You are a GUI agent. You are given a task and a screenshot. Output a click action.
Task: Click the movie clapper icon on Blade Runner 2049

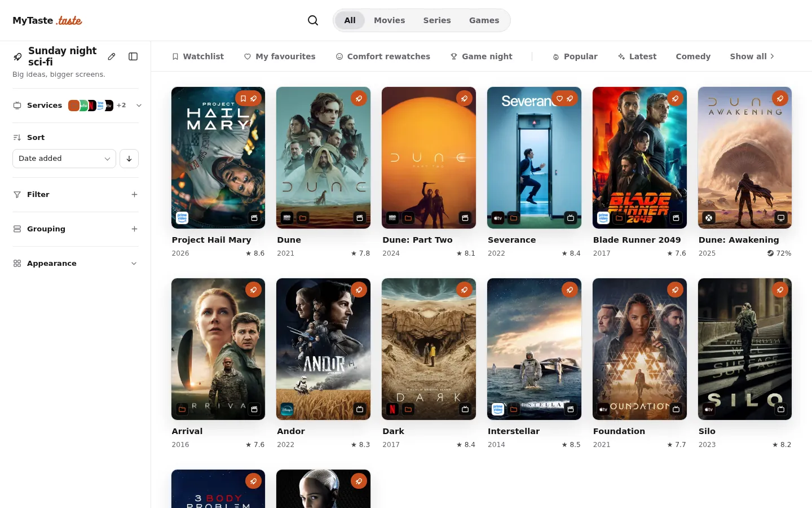[676, 218]
